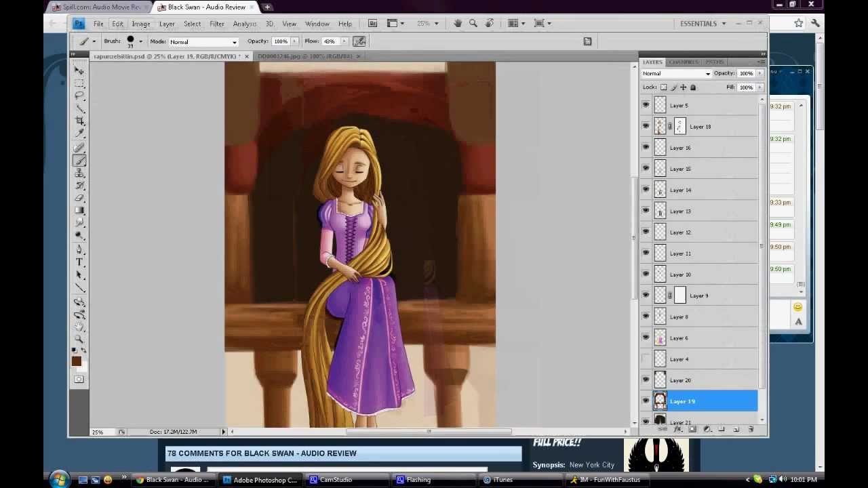
Task: Open the layer Opacity arrow in Layers panel
Action: point(759,73)
